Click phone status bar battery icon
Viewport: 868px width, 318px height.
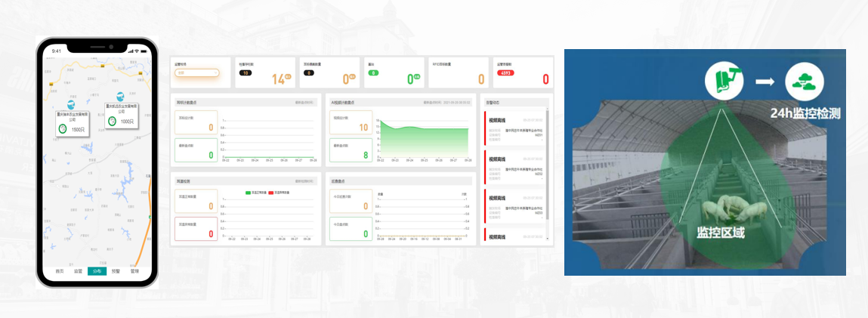(x=144, y=51)
